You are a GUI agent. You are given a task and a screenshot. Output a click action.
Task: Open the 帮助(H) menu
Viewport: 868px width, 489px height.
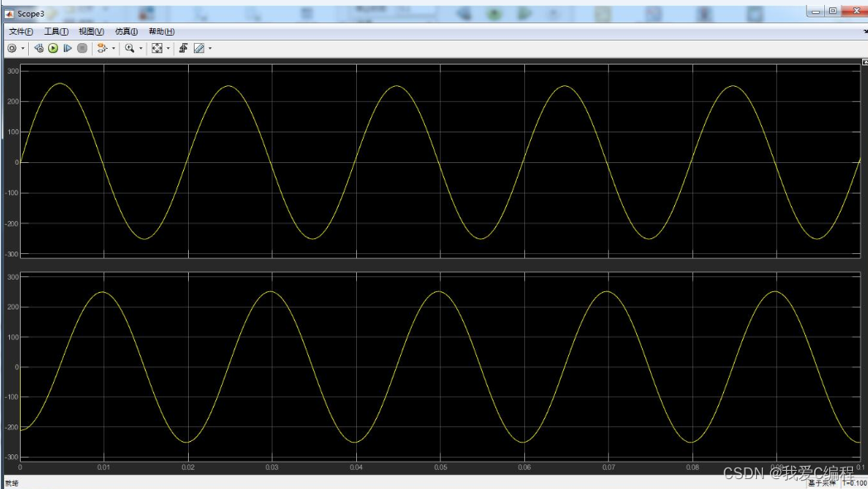(162, 31)
